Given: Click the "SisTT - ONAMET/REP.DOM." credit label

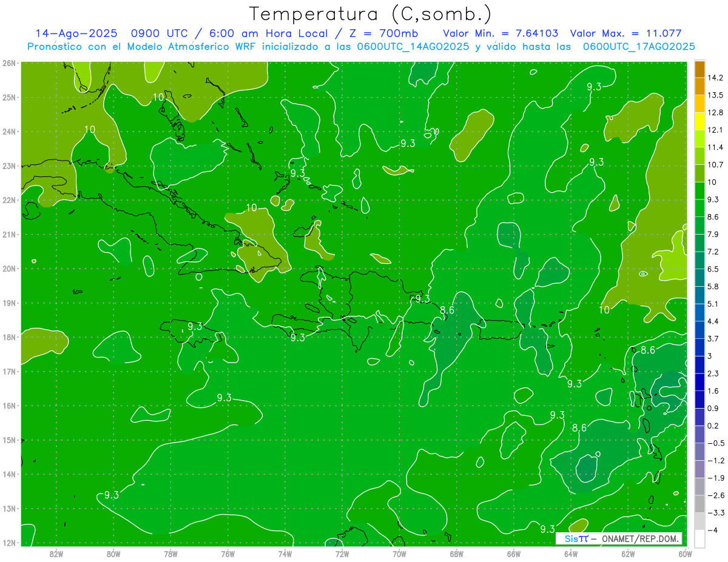Looking at the screenshot, I should tap(618, 538).
